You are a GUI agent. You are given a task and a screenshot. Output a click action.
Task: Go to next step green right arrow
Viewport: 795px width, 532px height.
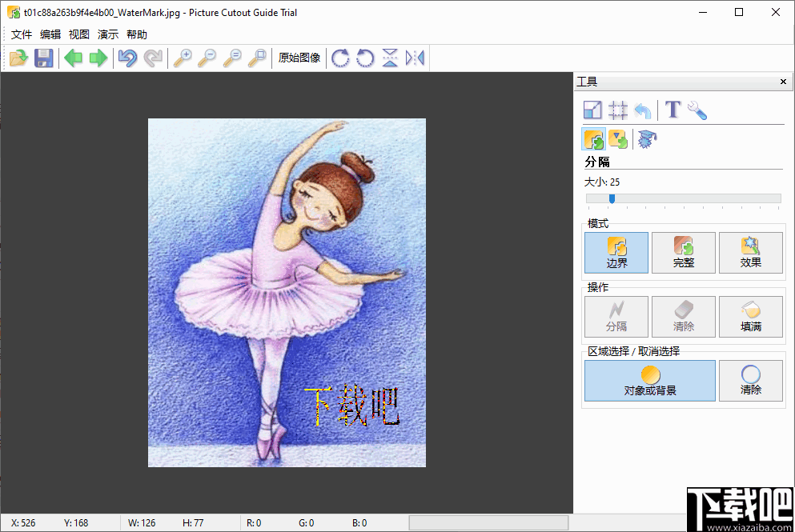(98, 58)
